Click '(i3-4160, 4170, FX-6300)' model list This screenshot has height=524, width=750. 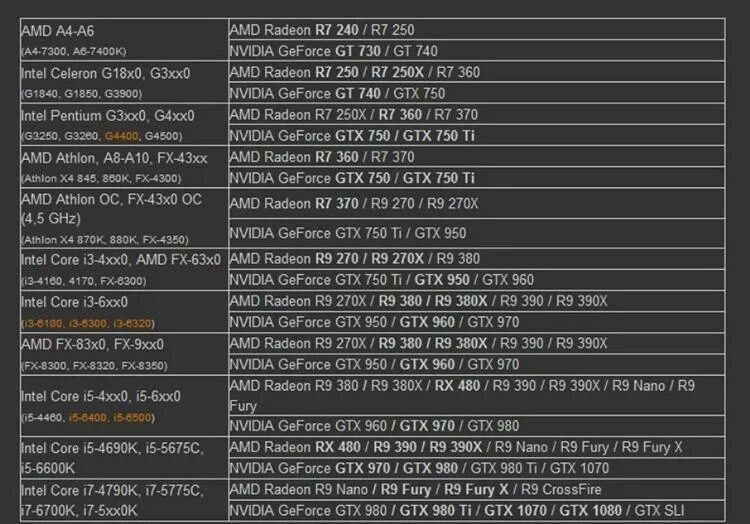(84, 281)
